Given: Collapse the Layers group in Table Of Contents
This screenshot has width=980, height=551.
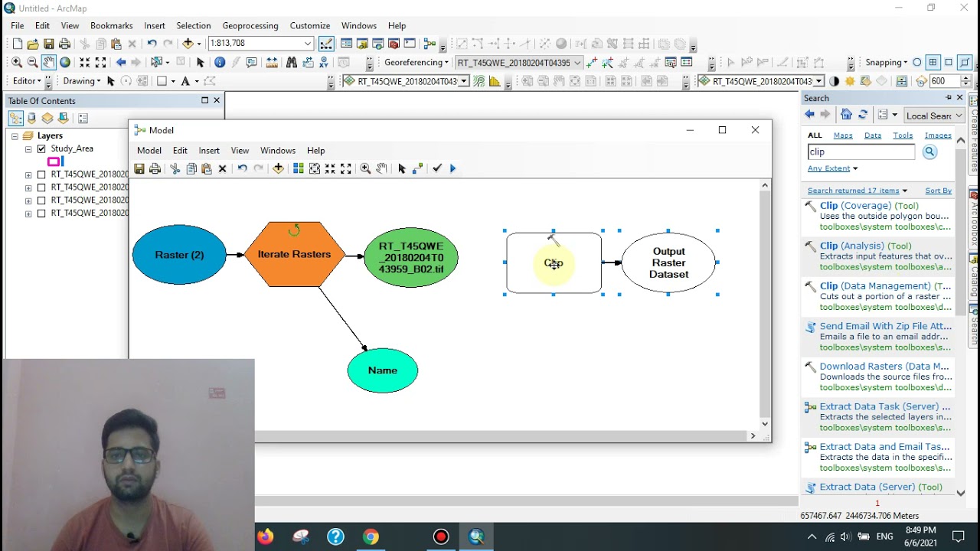Looking at the screenshot, I should [x=15, y=135].
